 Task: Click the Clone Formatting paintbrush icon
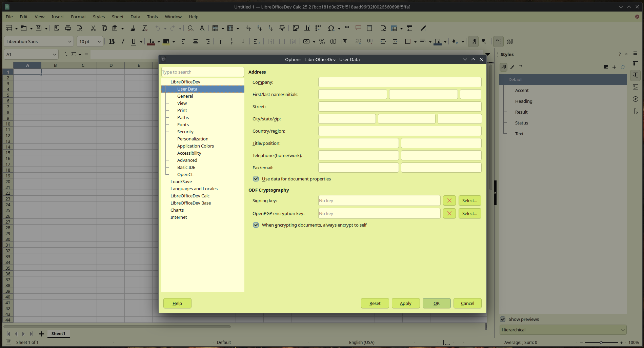133,28
